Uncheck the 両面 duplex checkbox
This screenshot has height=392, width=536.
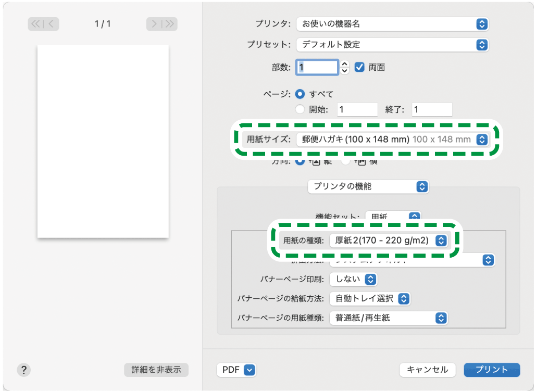pyautogui.click(x=359, y=67)
